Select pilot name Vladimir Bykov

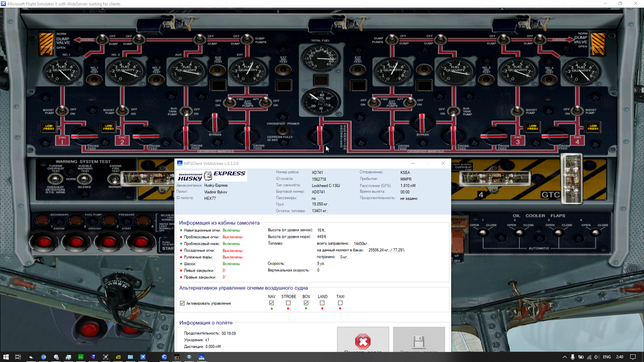tap(215, 192)
